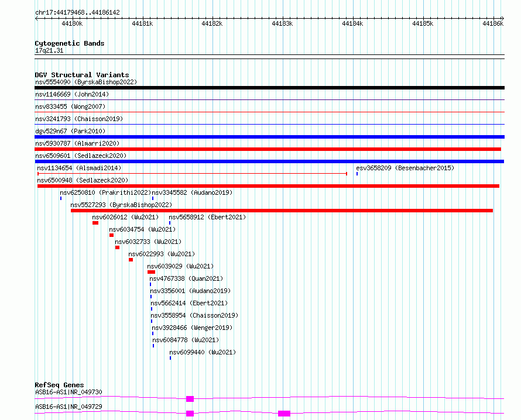The height and width of the screenshot is (420, 521).
Task: Select the thin red nsv1134654 span line
Action: (193, 173)
